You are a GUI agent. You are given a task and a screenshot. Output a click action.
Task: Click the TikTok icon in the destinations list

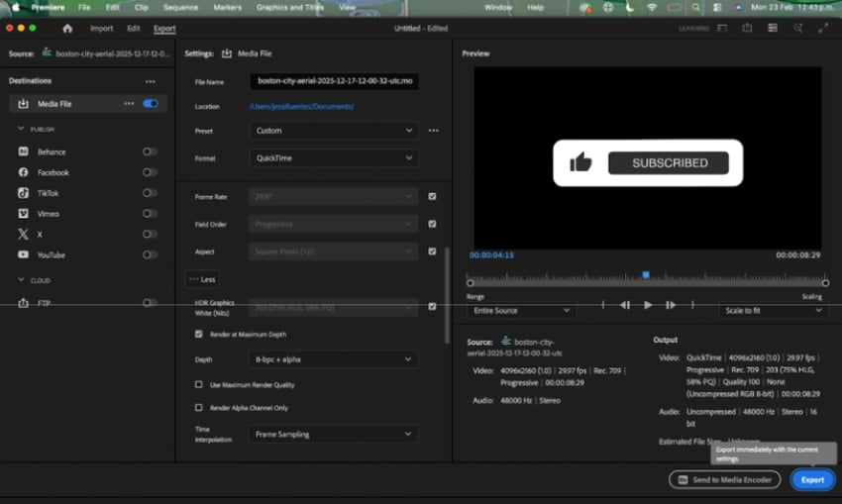click(24, 193)
